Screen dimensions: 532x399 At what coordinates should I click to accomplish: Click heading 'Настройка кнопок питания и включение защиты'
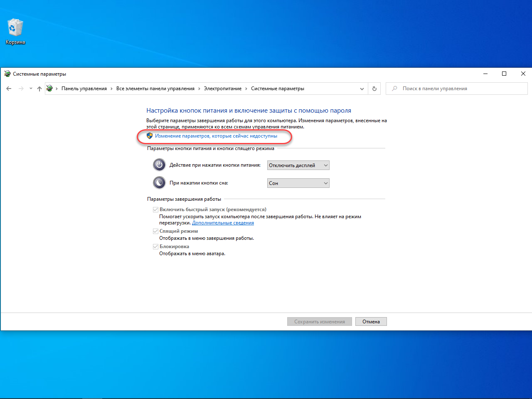pos(249,111)
